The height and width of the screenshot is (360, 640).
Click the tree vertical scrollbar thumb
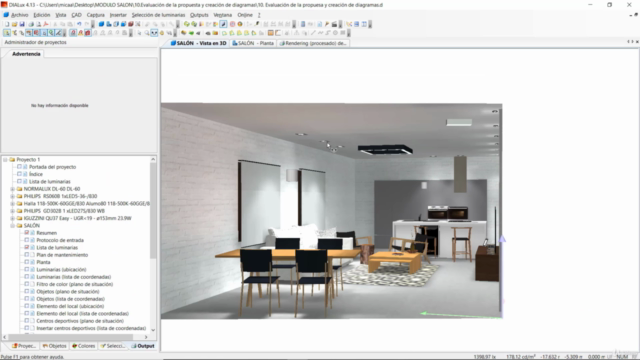pyautogui.click(x=153, y=210)
